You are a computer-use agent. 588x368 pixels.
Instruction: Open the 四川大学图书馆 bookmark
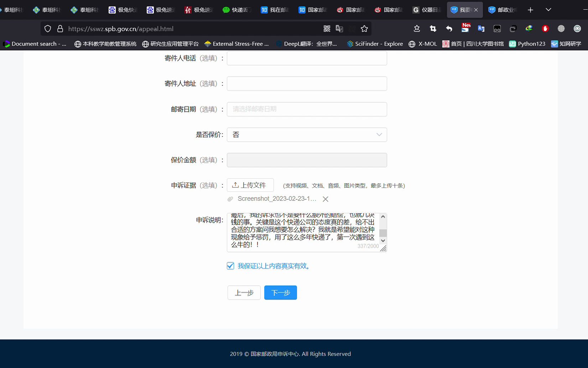(473, 44)
